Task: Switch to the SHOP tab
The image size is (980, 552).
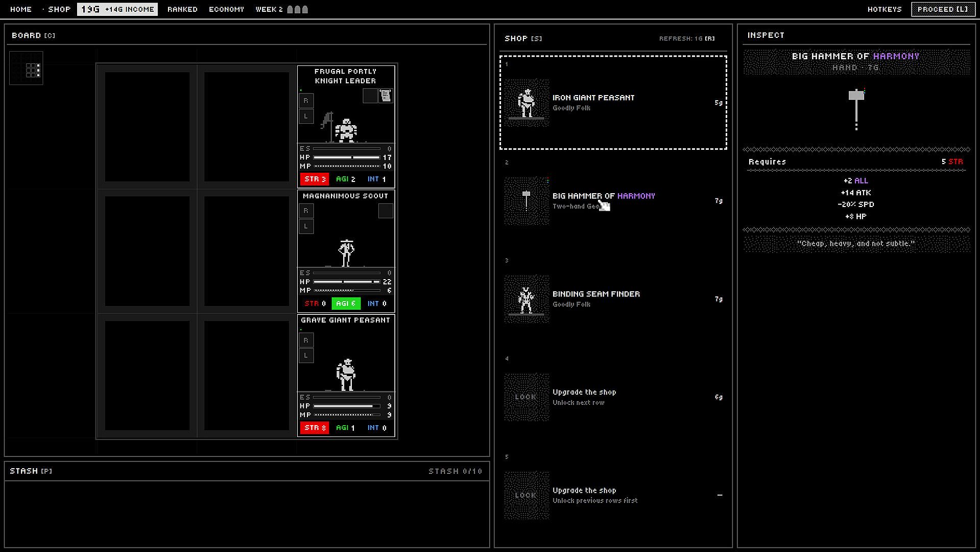Action: point(59,9)
